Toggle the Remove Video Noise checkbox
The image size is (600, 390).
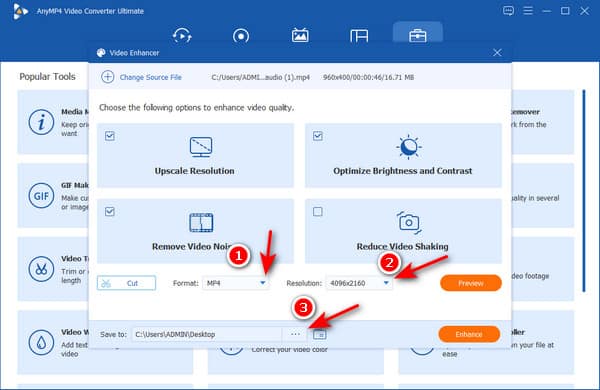tap(110, 212)
